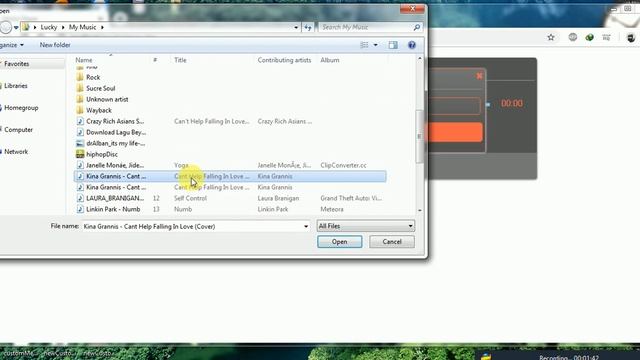Select Network in the navigation pane
The width and height of the screenshot is (640, 360).
click(x=16, y=152)
